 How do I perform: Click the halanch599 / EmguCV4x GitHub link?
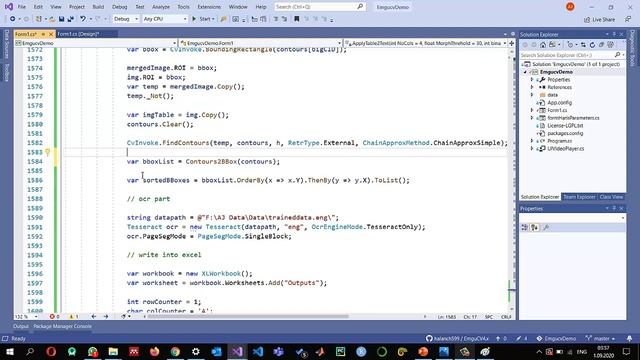(457, 338)
